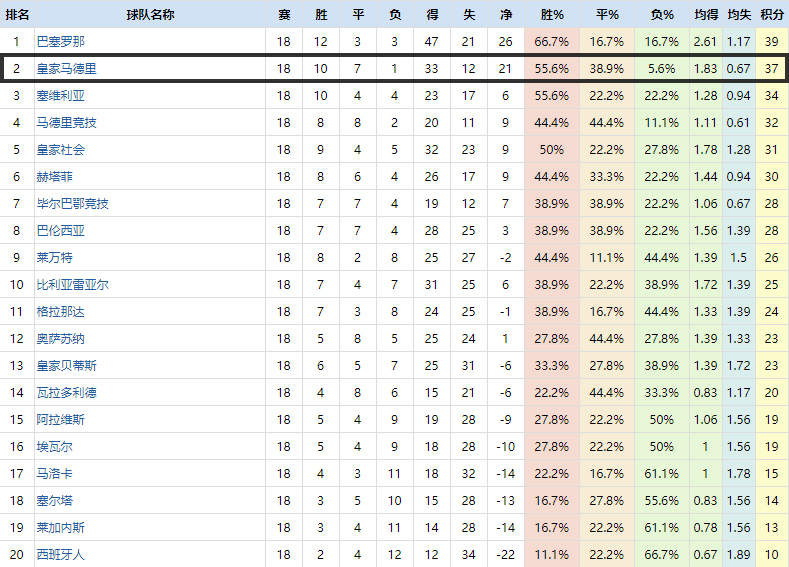789x567 pixels.
Task: Select the 马德里竞技 team link
Action: [66, 122]
